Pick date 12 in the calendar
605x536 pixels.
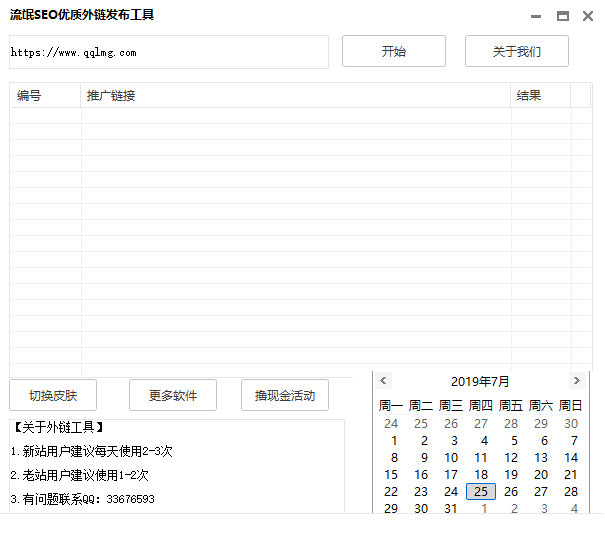[511, 457]
